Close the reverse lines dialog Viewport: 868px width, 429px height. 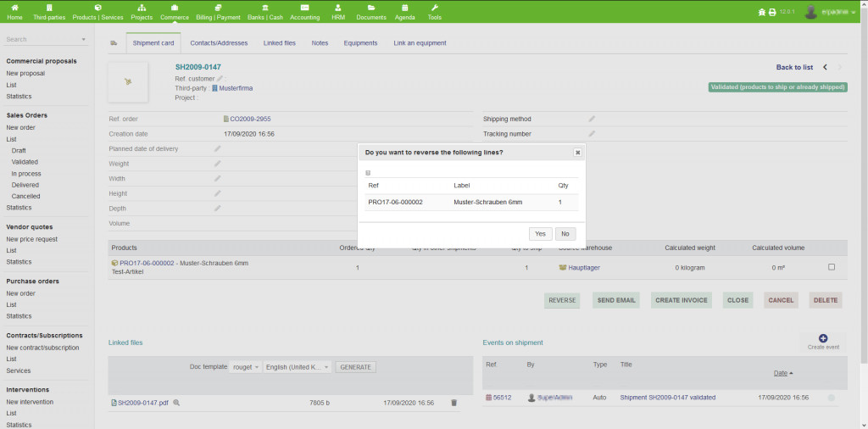[x=577, y=153]
